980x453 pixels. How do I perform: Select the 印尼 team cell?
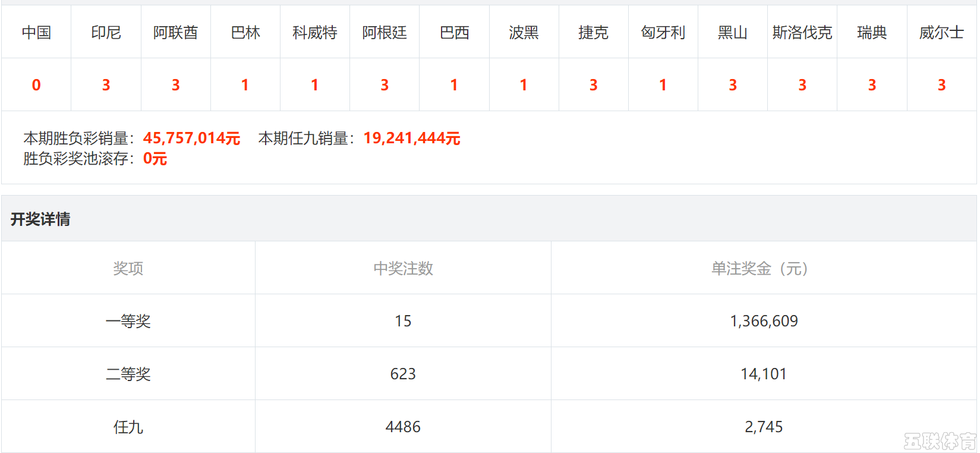pyautogui.click(x=106, y=32)
